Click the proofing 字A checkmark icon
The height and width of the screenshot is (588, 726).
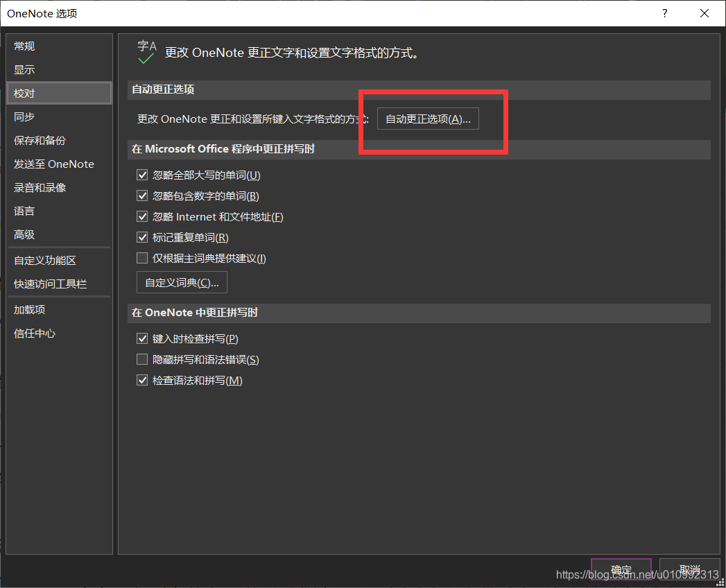point(146,52)
